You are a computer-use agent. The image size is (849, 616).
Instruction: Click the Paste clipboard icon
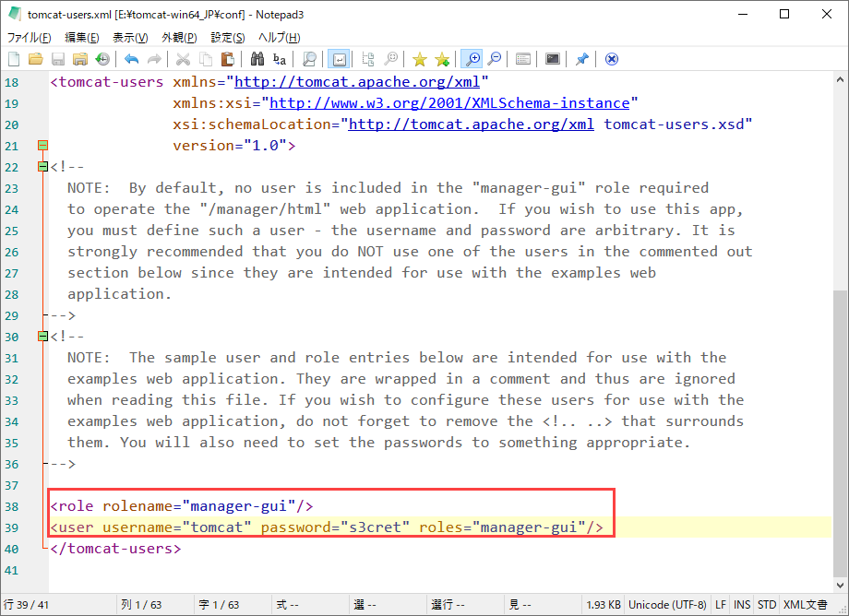point(227,59)
